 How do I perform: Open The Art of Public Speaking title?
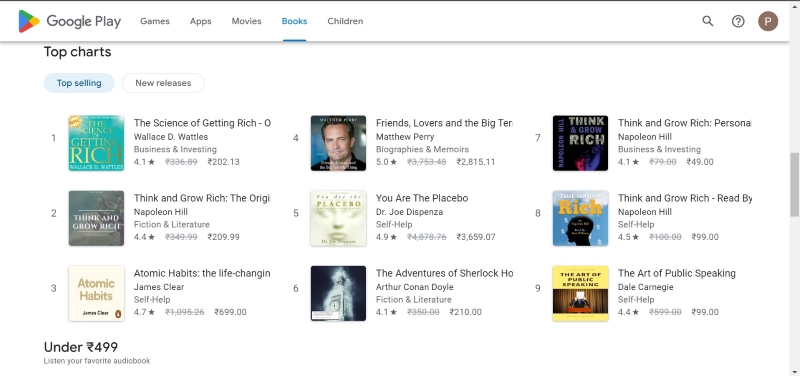[x=677, y=273]
